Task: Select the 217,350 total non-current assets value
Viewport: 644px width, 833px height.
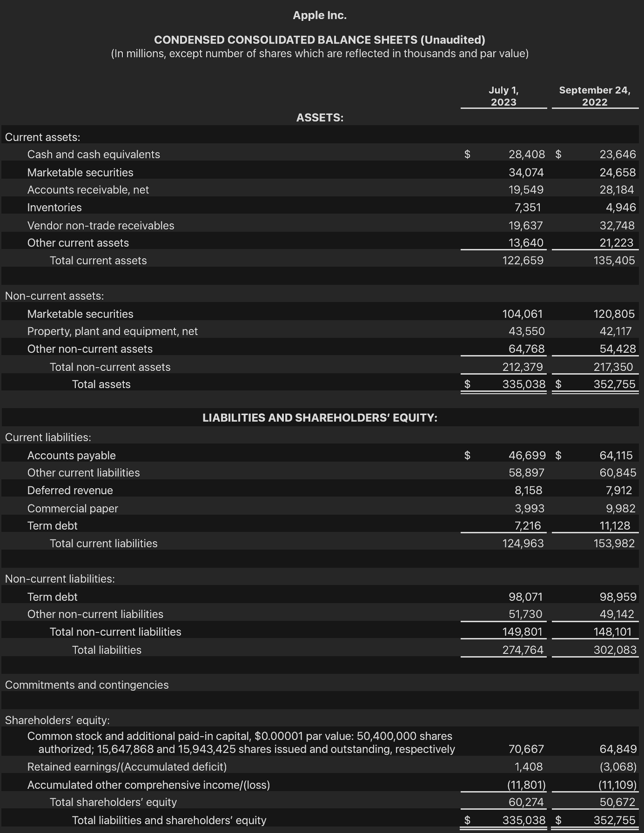Action: click(613, 367)
